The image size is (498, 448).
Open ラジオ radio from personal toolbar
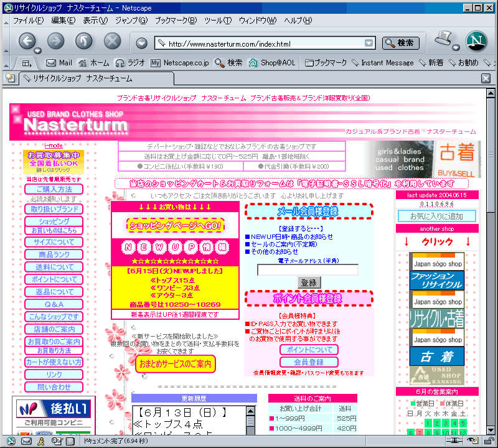pos(130,63)
